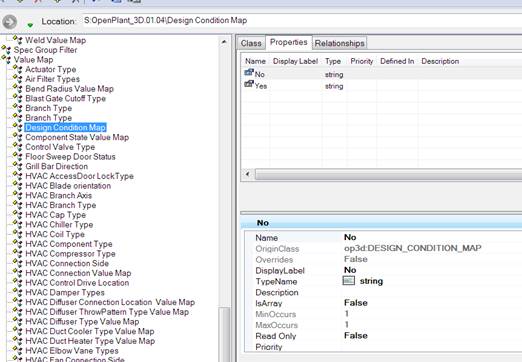Click the empty Description value field
This screenshot has height=362, width=522.
[432, 292]
